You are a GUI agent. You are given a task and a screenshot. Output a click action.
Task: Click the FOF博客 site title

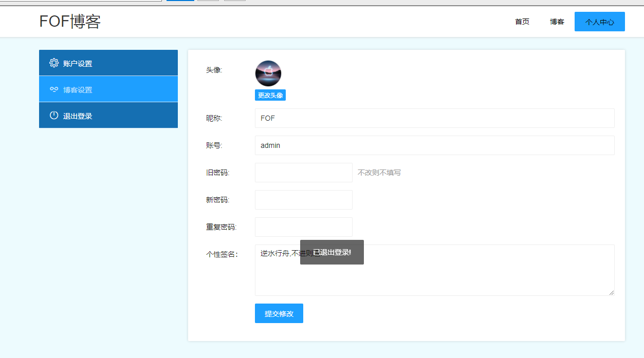[x=70, y=22]
